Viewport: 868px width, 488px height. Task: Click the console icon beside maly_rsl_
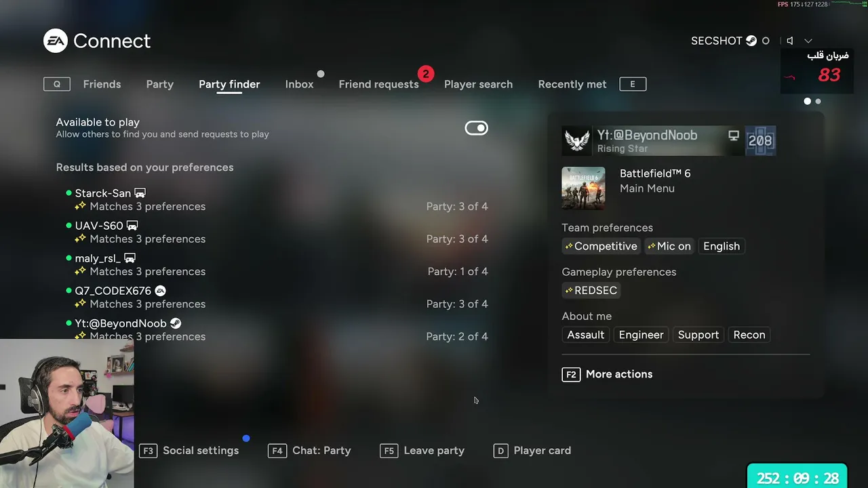pyautogui.click(x=130, y=258)
